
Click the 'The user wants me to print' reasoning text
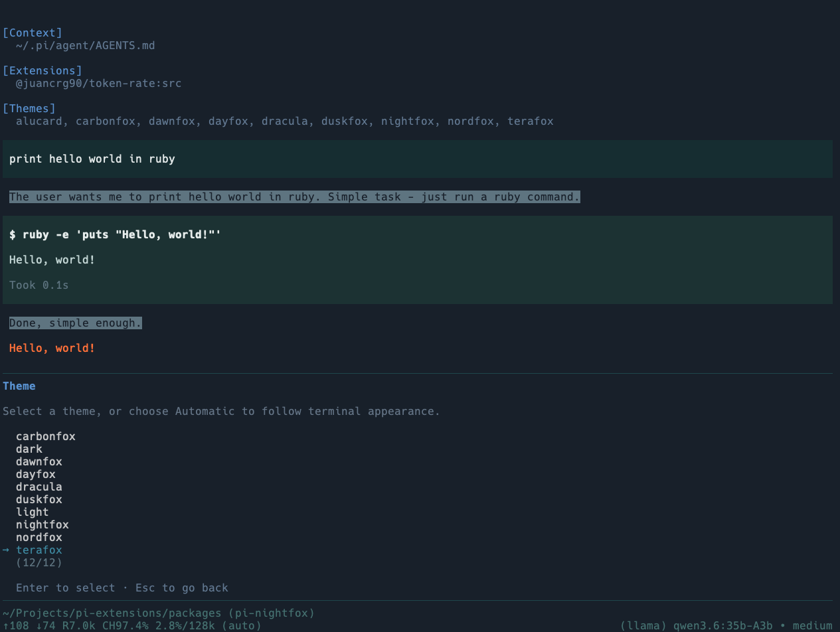coord(295,197)
